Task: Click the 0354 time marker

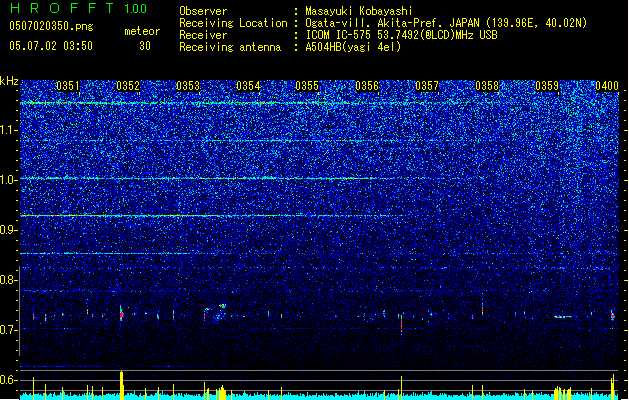Action: 248,86
